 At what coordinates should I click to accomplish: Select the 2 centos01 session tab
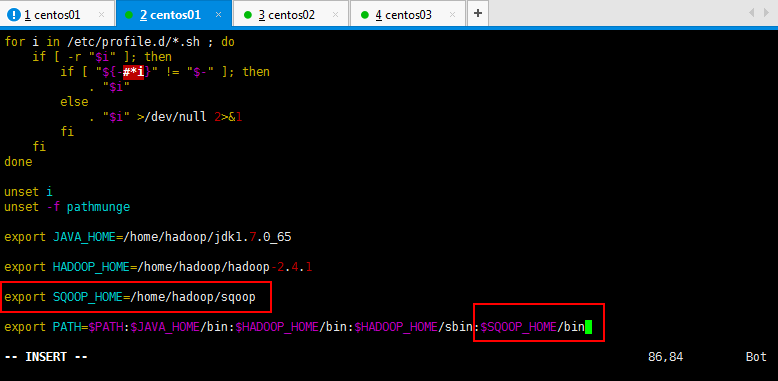(x=174, y=13)
